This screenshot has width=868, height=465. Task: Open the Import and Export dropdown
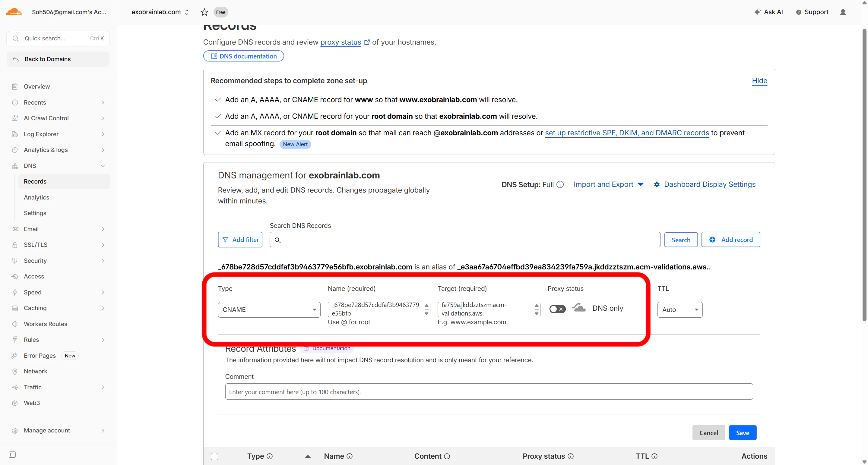(609, 184)
